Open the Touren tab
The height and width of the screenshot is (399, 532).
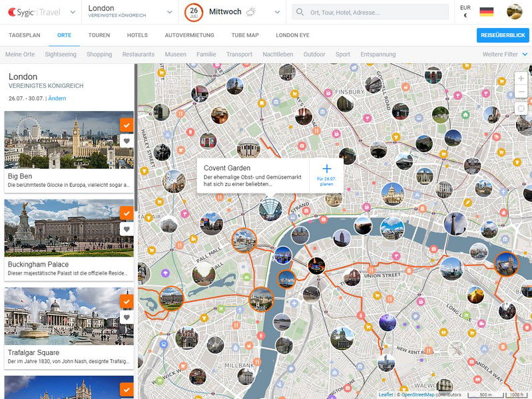point(99,35)
